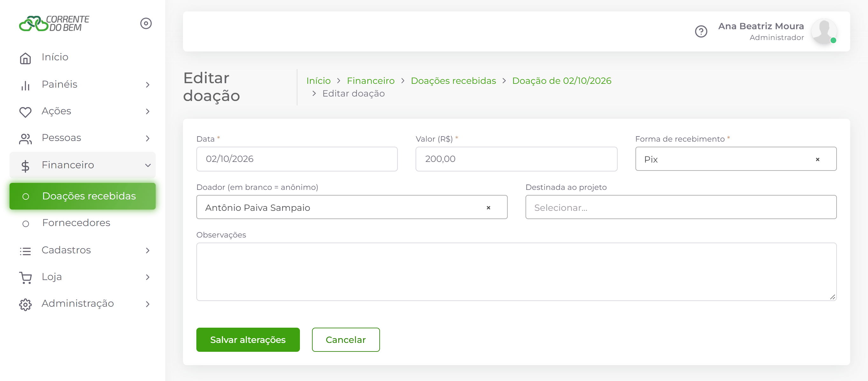Follow the Início breadcrumb link
868x381 pixels.
318,81
